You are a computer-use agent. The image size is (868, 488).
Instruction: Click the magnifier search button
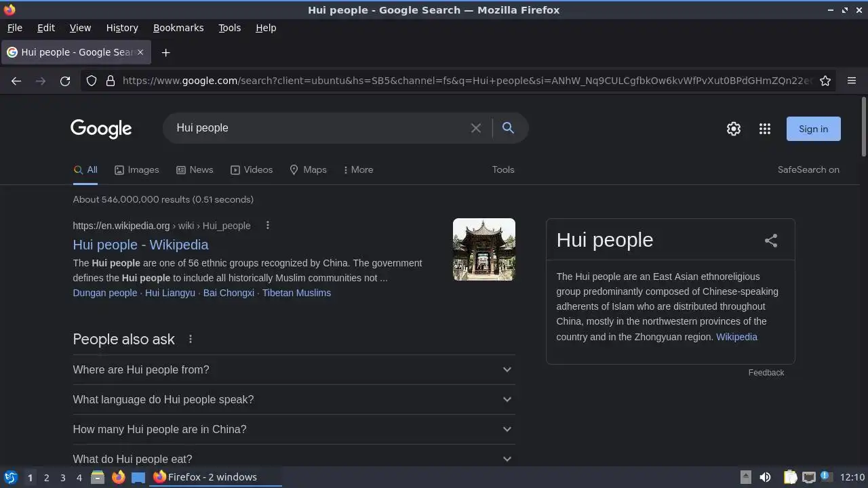(508, 127)
